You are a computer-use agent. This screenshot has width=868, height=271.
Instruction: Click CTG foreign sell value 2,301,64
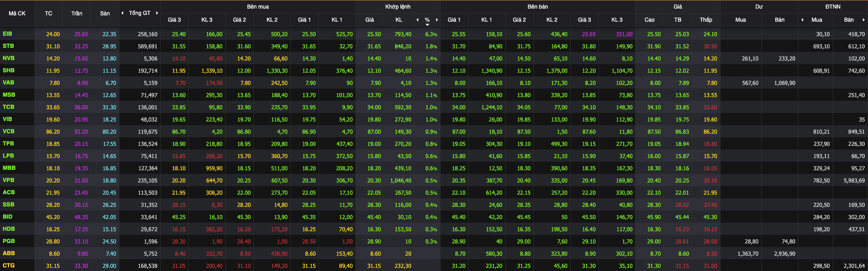tap(854, 266)
